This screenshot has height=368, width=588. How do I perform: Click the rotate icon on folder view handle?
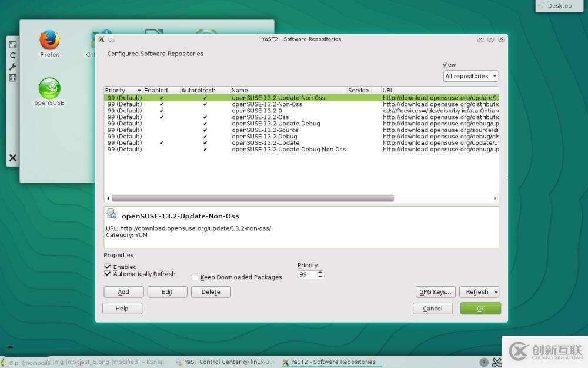(13, 55)
